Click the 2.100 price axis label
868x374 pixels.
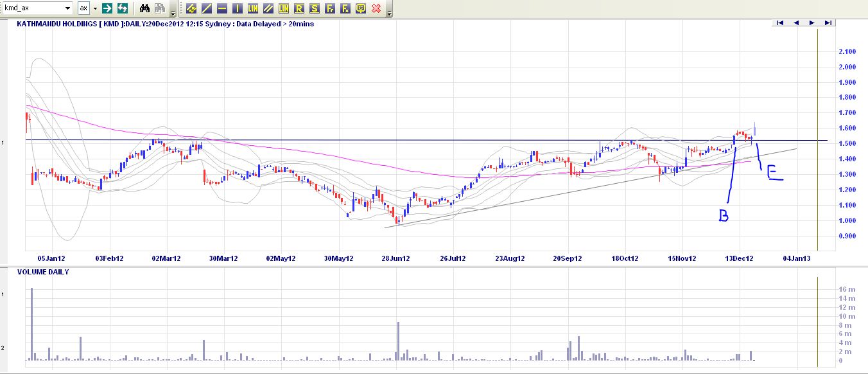847,51
